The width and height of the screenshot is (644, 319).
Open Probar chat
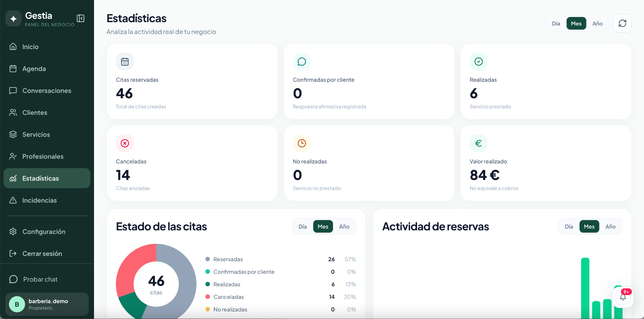tap(47, 279)
